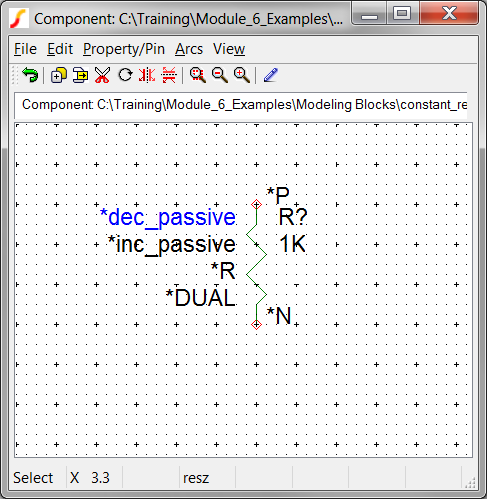Cut selection with the scissors icon

pos(102,75)
